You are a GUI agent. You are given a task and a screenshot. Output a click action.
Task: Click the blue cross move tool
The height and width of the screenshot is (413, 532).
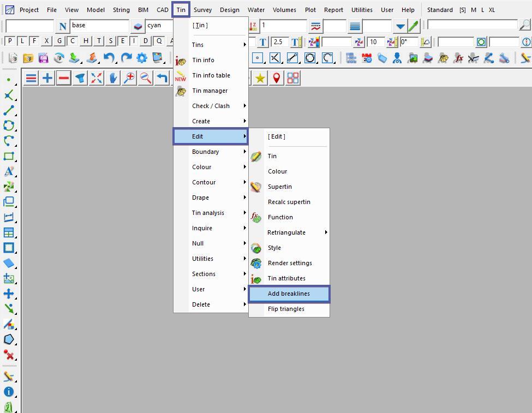click(9, 294)
